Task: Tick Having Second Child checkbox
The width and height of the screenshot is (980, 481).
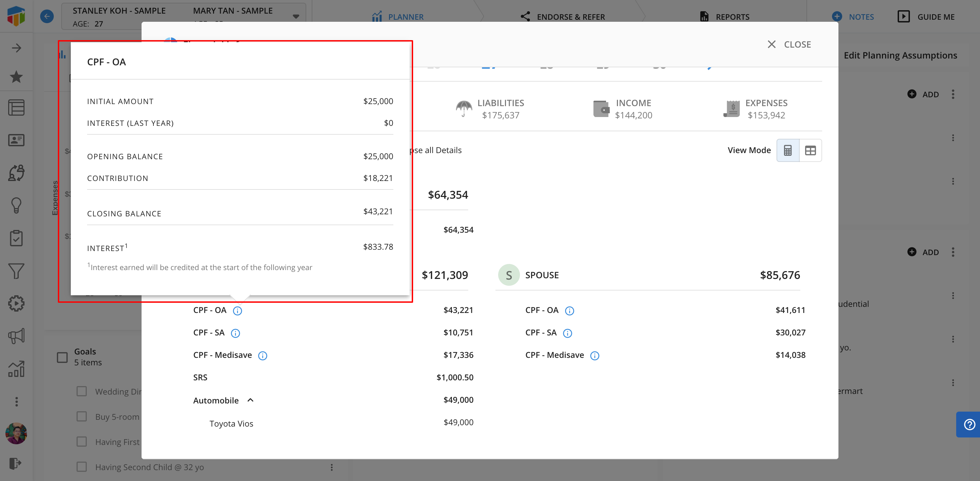Action: point(82,467)
